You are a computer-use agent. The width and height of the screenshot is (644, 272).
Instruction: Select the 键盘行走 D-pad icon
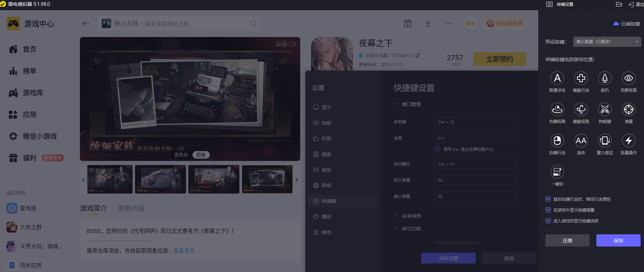(581, 78)
